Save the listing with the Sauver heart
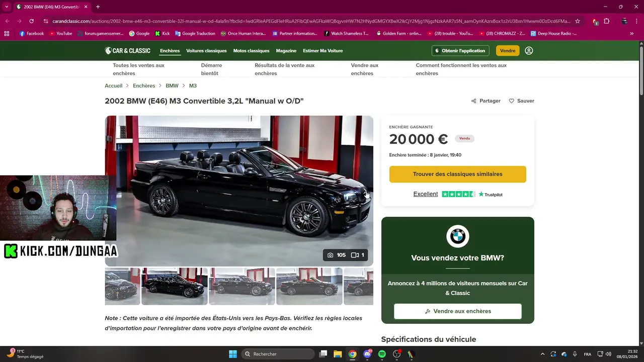Screen dimensions: 644x362 click(x=521, y=101)
